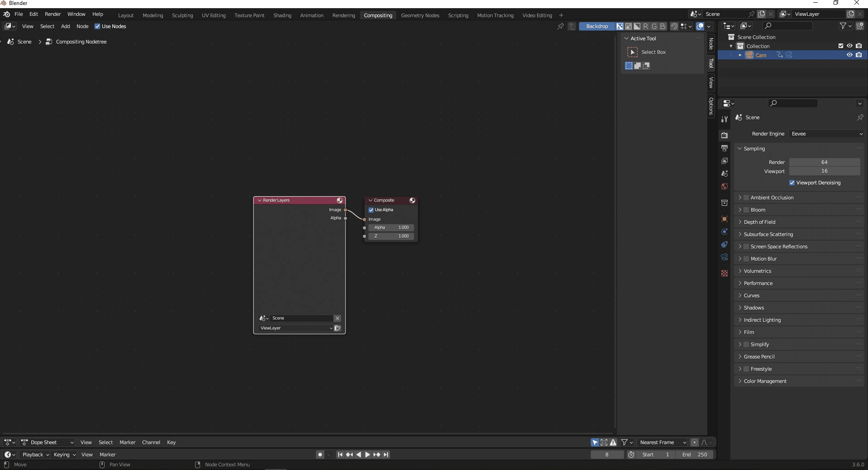
Task: Disable Use Alpha on Composite node
Action: (371, 210)
